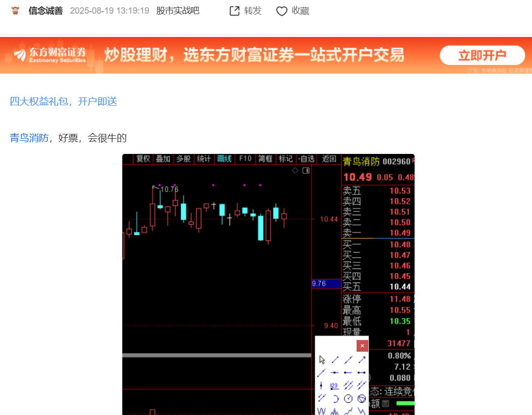This screenshot has width=532, height=415.
Task: Select the horizontal line with center dot
Action: pos(335,373)
